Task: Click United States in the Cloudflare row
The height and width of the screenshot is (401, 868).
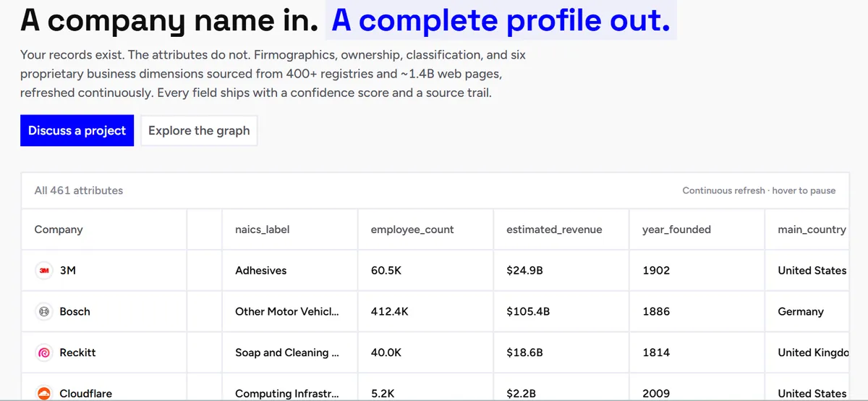Action: [812, 394]
